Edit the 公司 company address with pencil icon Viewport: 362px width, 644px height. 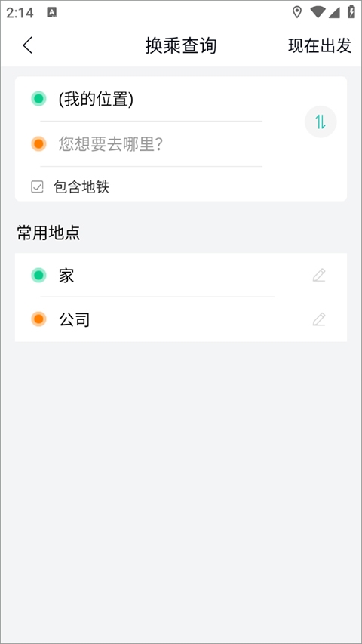coord(319,319)
